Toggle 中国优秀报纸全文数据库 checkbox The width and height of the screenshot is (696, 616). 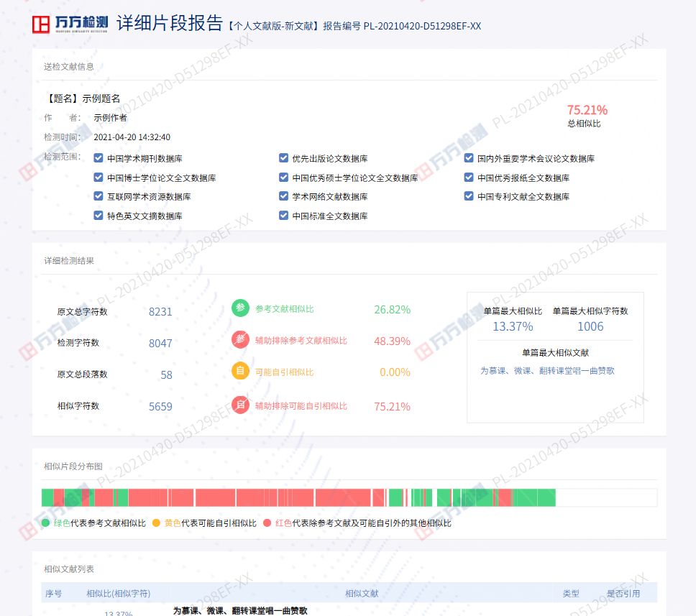(x=469, y=177)
